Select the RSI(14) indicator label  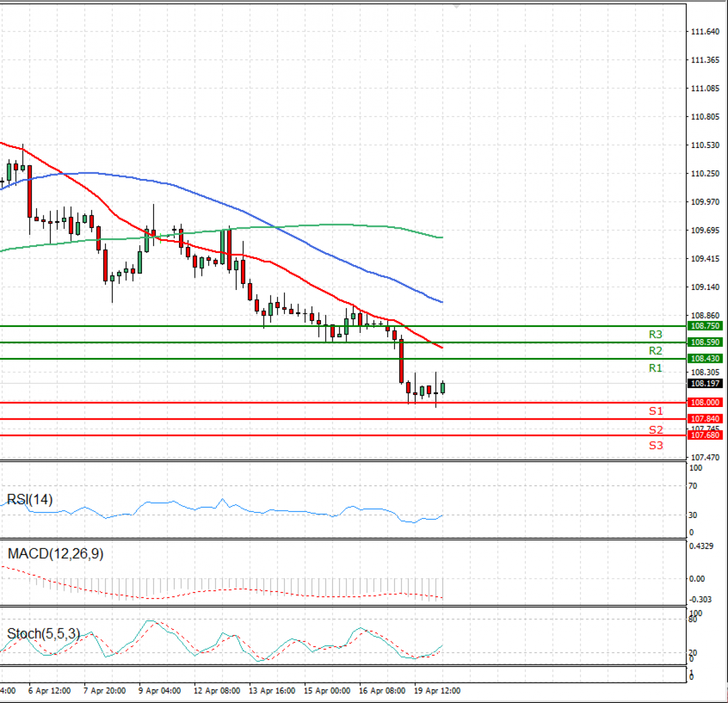pos(30,500)
